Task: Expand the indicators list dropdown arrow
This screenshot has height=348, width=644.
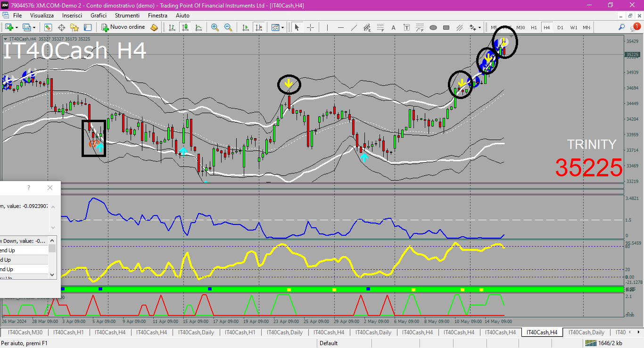Action: pyautogui.click(x=283, y=27)
